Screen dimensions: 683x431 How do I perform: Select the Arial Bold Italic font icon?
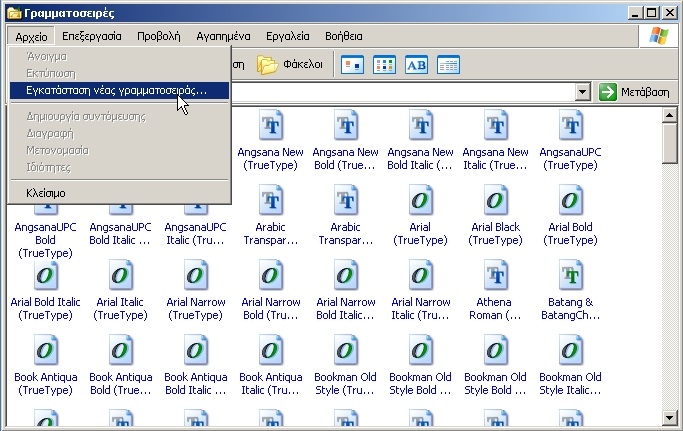tap(46, 275)
